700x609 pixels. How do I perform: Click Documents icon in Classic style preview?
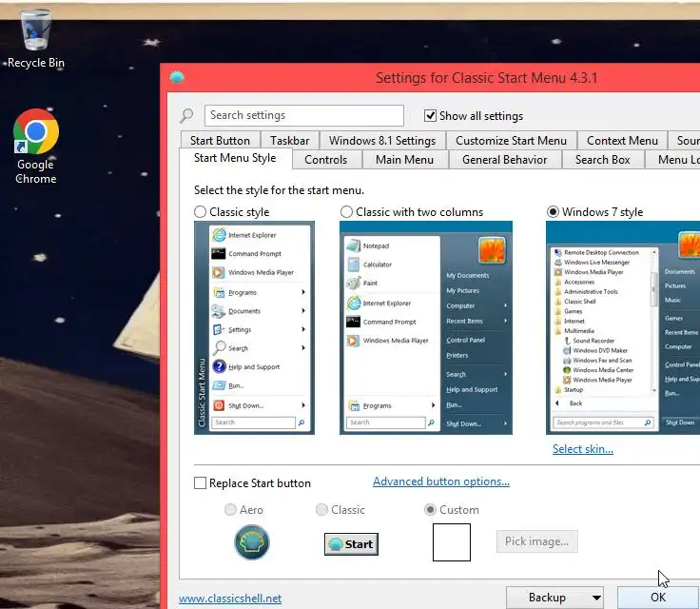(x=219, y=310)
